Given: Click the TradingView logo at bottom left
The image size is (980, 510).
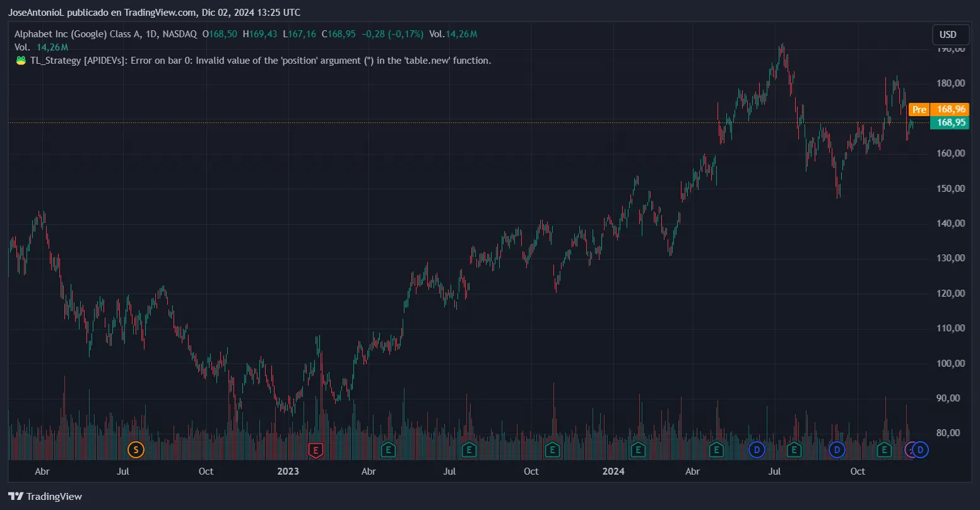Looking at the screenshot, I should 45,497.
